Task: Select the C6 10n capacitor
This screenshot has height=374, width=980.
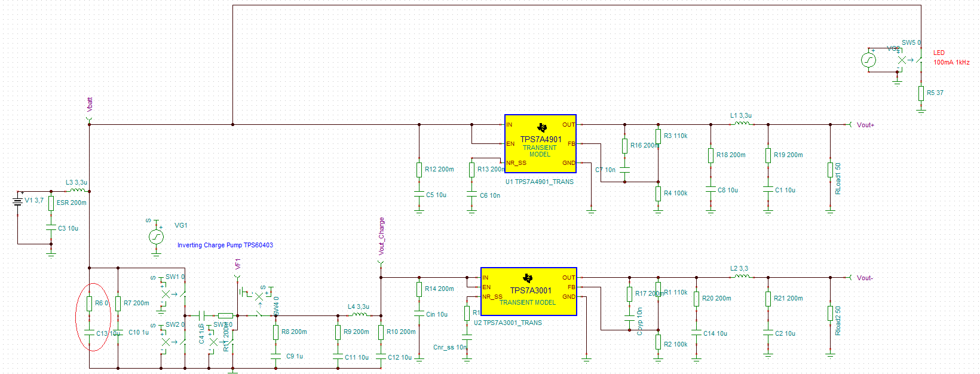Action: [472, 194]
